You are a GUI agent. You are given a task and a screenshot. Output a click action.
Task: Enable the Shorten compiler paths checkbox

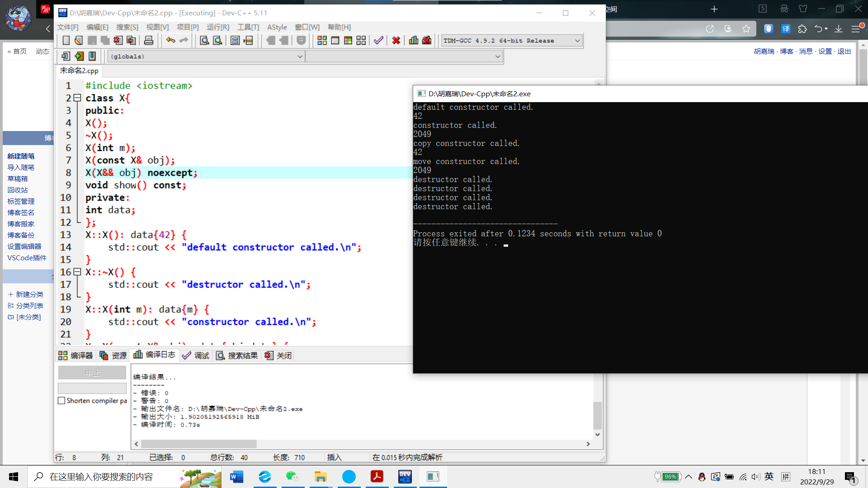point(61,401)
